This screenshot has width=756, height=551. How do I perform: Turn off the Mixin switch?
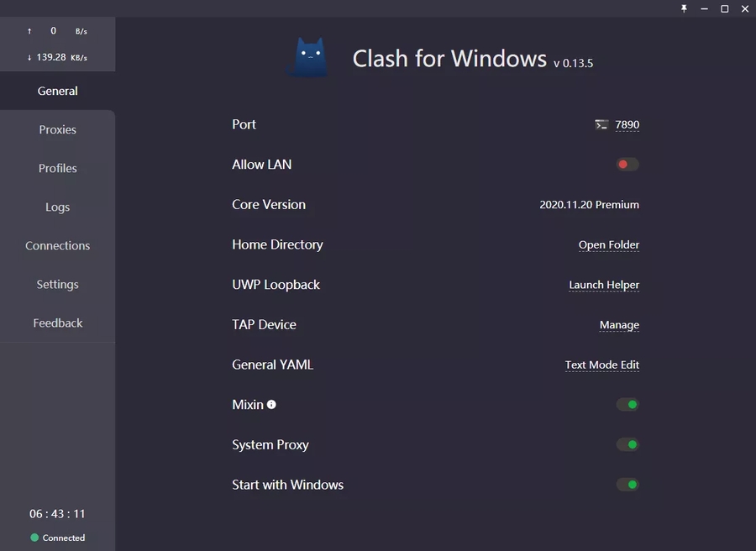tap(627, 405)
